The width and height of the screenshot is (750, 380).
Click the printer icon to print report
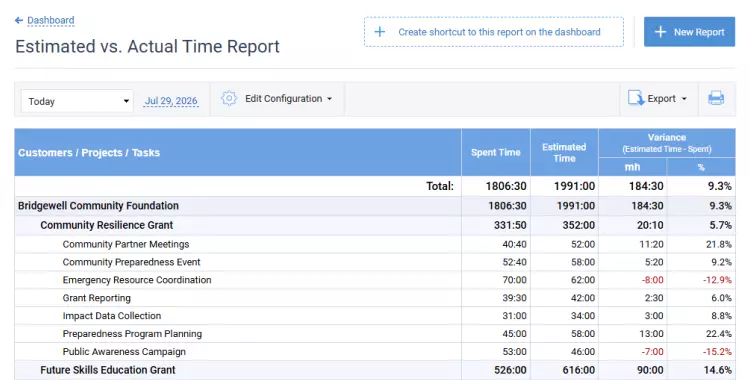click(716, 98)
